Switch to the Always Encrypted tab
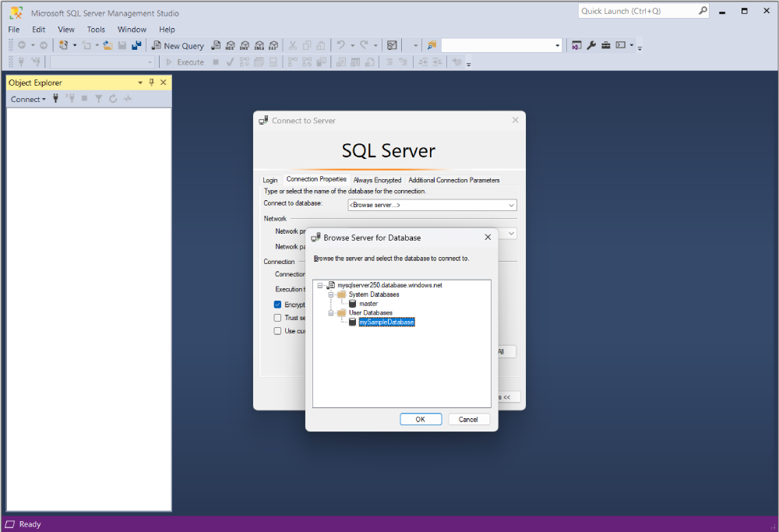779x532 pixels. pos(377,180)
